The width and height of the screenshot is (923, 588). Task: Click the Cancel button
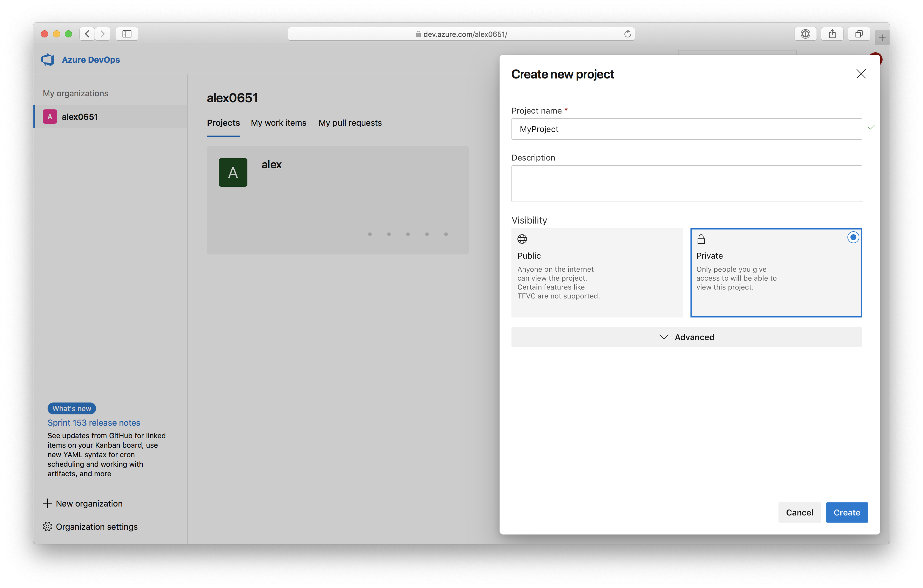pos(799,512)
